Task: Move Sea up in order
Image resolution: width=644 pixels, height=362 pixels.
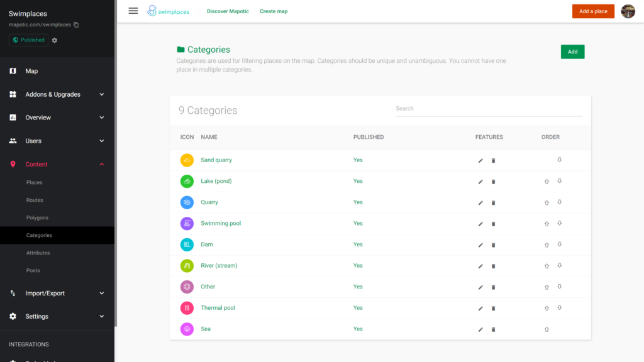Action: [x=547, y=329]
